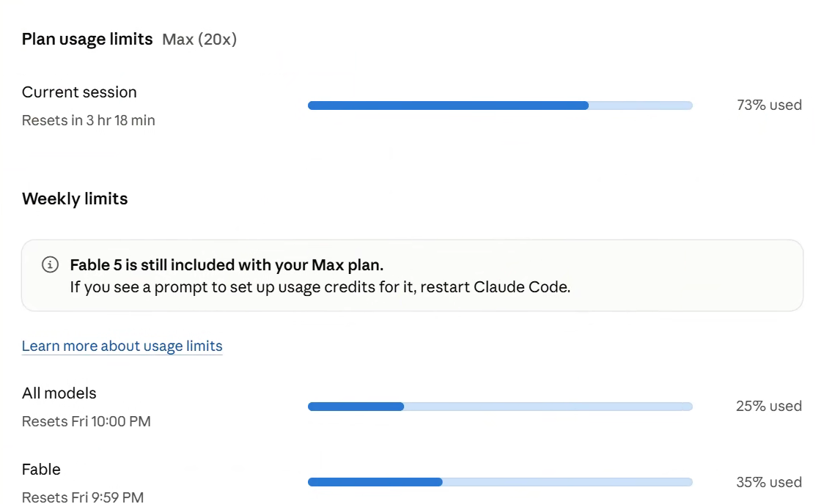Click Resets Fri 10:00 PM text

87,421
